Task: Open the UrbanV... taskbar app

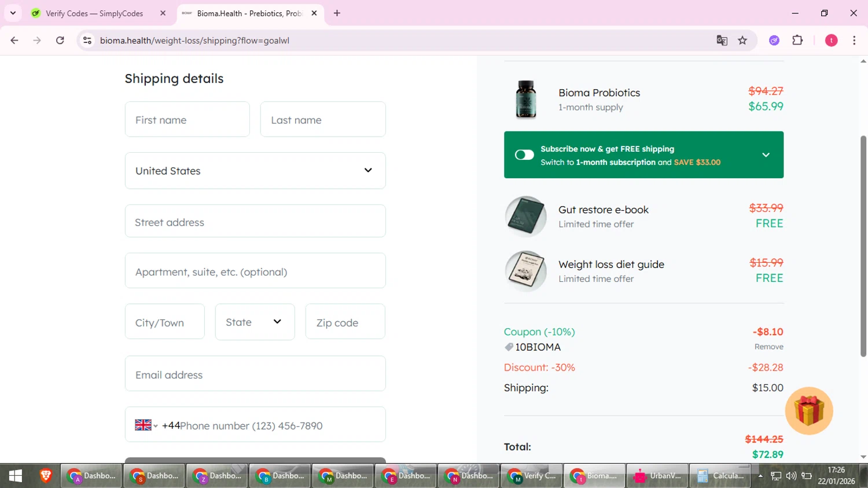Action: pyautogui.click(x=657, y=476)
